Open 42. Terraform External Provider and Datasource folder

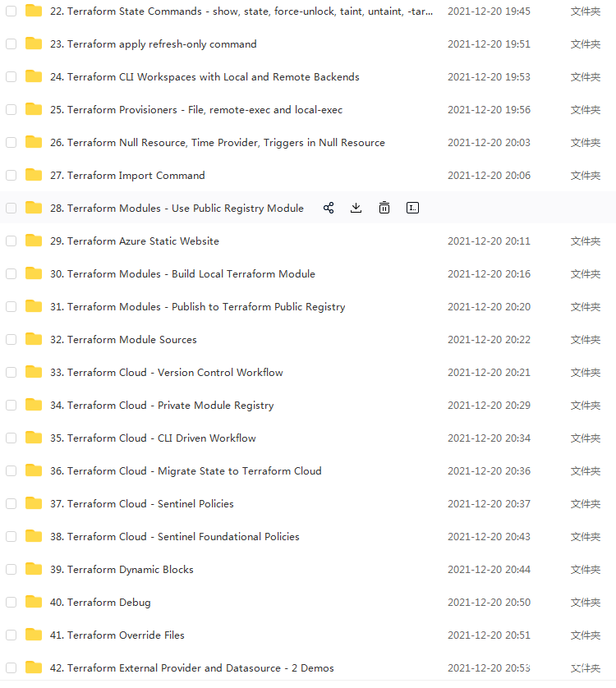click(191, 668)
